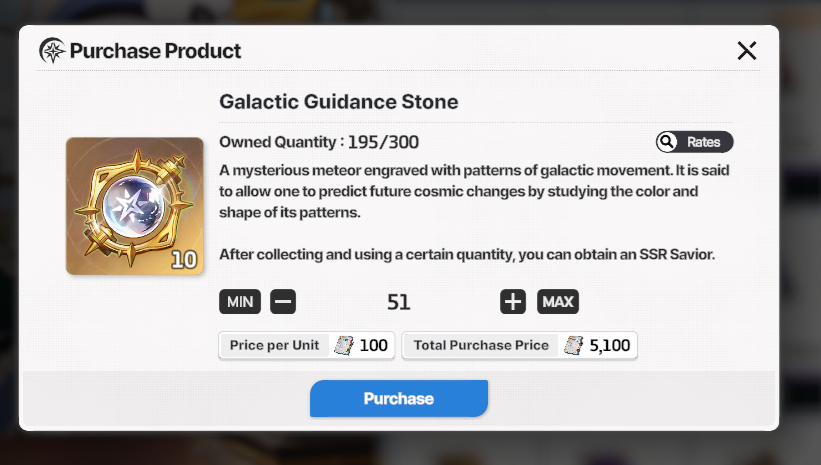Increase quantity with the plus button

pyautogui.click(x=513, y=302)
